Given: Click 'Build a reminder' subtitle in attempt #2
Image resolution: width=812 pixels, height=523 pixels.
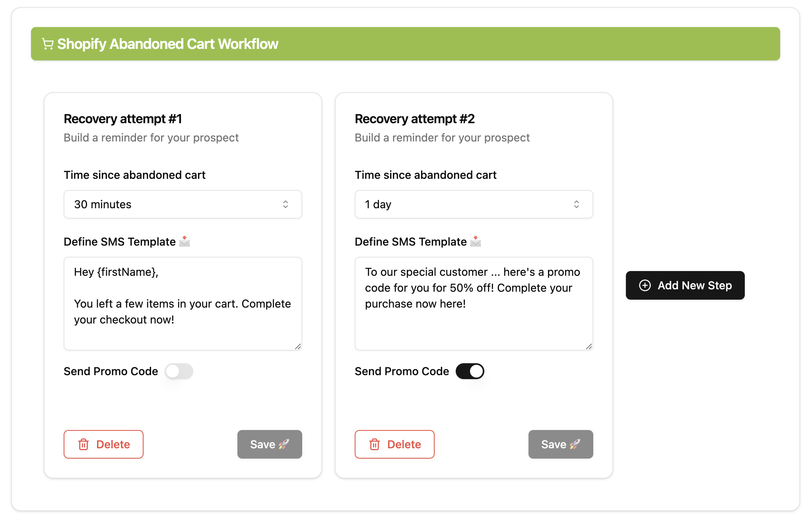Looking at the screenshot, I should (x=442, y=138).
